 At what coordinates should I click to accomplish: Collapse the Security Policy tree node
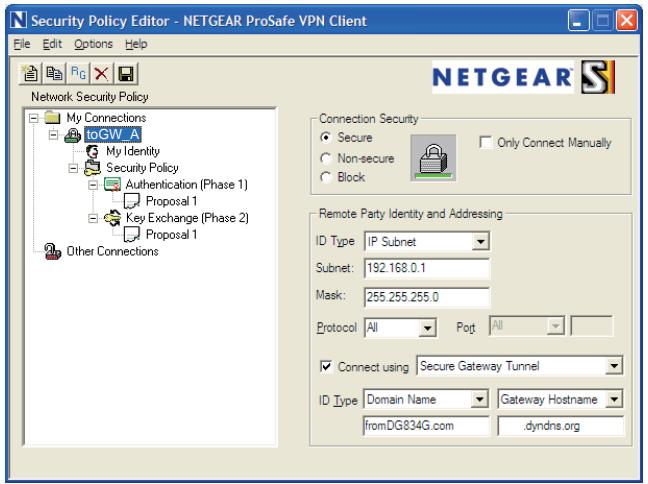pos(73,168)
